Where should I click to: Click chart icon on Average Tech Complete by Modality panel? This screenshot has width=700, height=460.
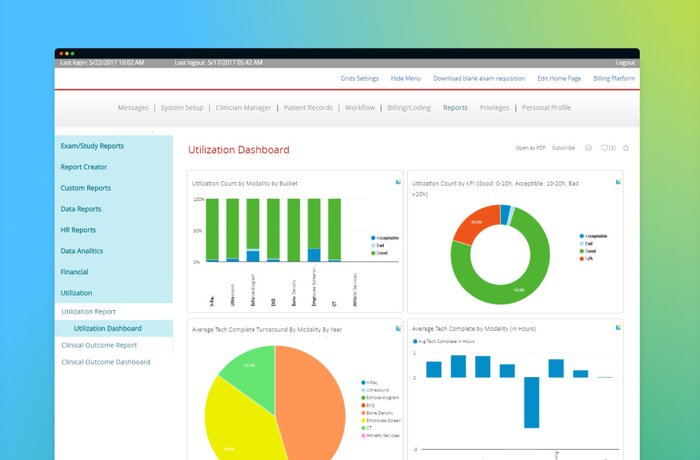(618, 326)
